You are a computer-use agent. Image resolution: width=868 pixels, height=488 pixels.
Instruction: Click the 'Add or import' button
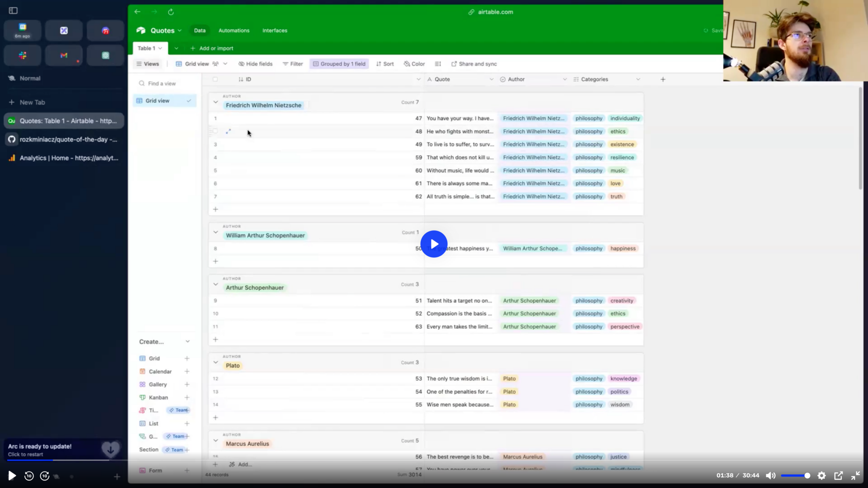[x=212, y=48]
